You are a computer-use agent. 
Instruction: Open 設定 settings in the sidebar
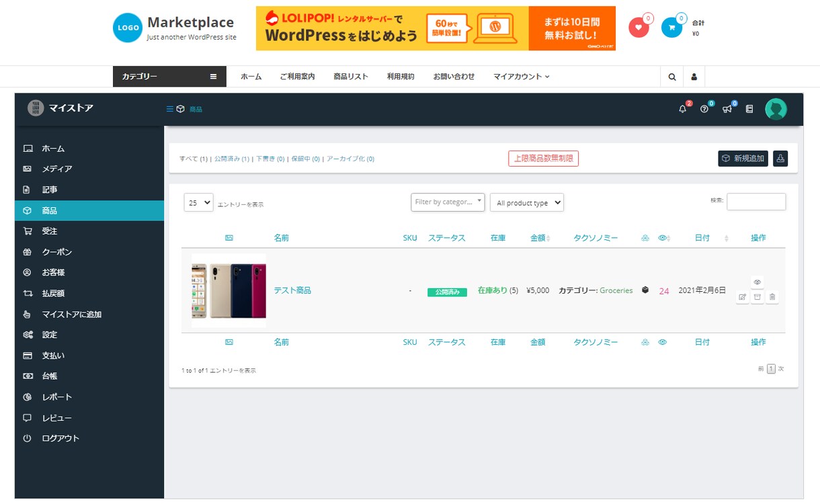pyautogui.click(x=89, y=335)
